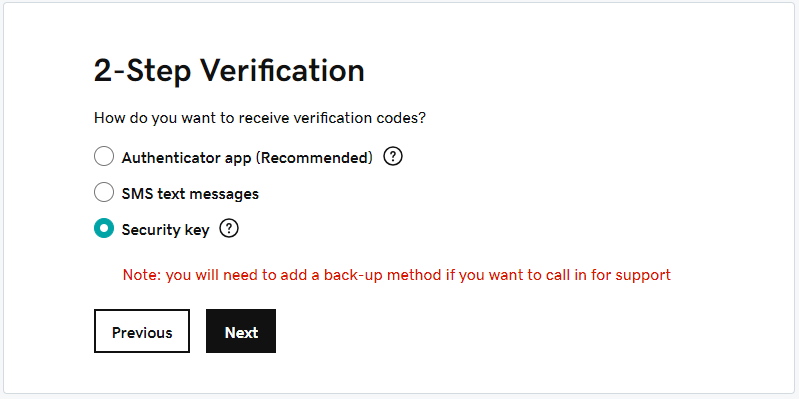
Task: Open help icon beside Authenticator app option
Action: pos(393,157)
